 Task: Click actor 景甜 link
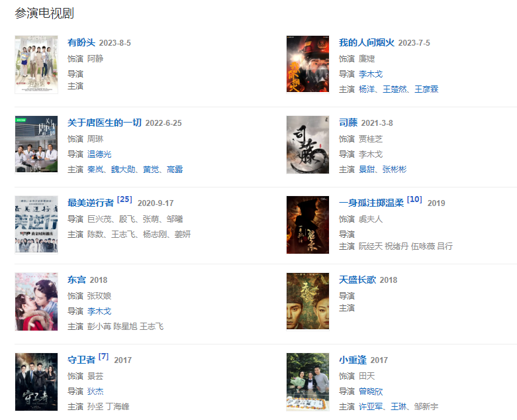click(x=367, y=170)
